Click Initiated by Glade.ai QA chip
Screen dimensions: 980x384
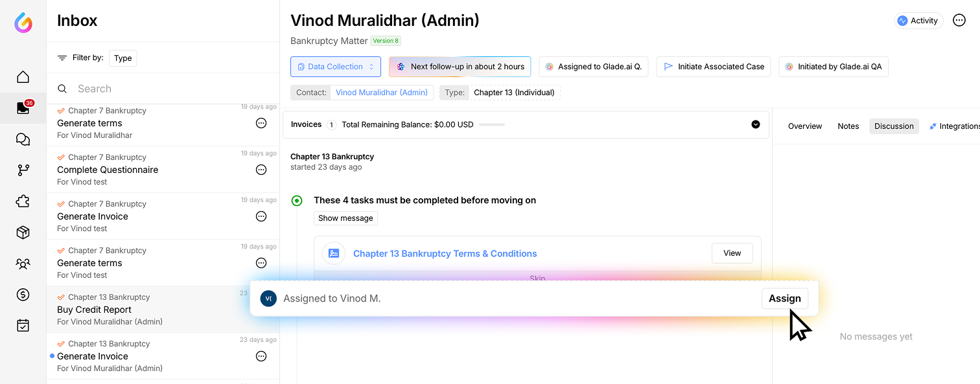(x=834, y=67)
